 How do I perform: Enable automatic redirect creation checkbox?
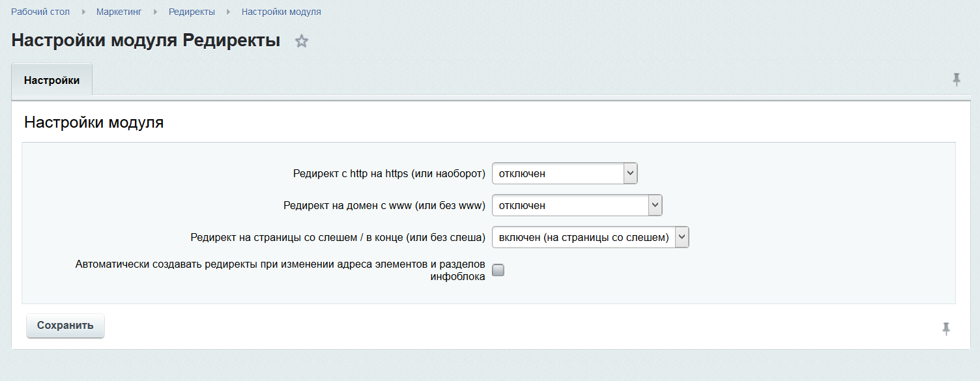tap(498, 270)
